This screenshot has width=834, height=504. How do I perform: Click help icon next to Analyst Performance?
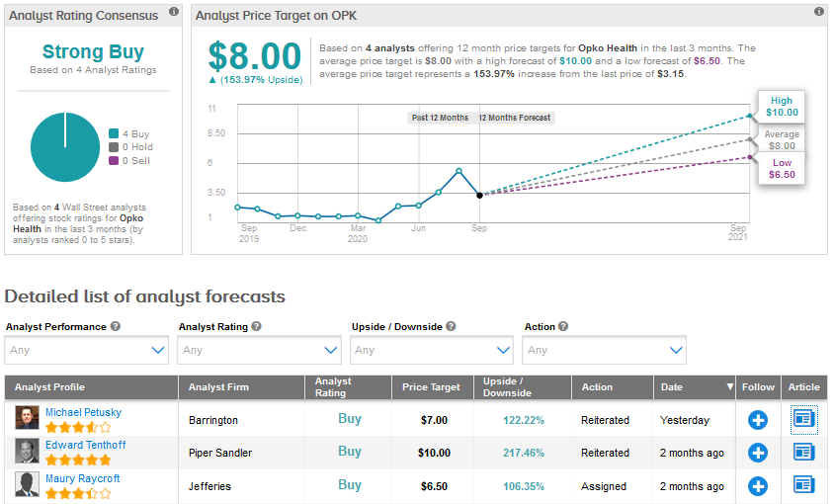[x=116, y=326]
